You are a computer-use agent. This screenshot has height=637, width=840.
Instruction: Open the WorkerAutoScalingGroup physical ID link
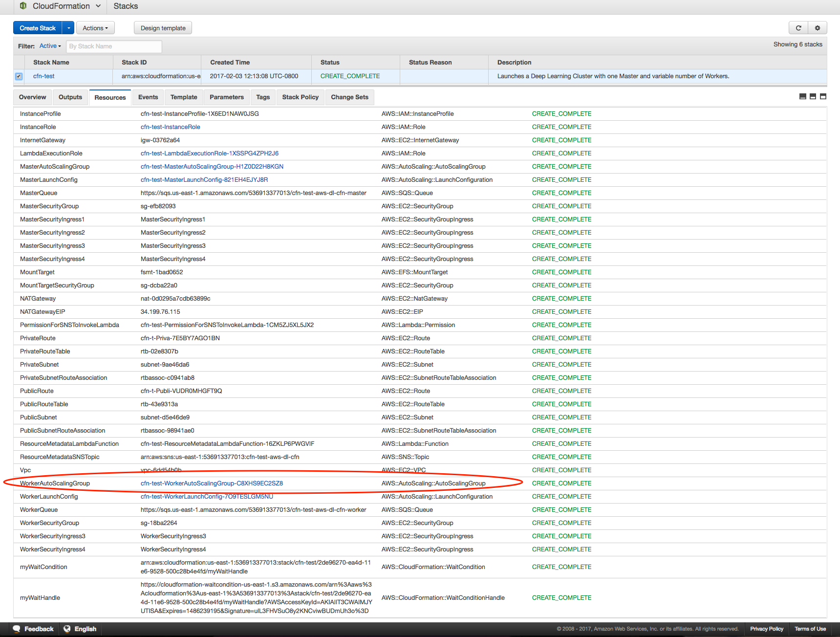click(x=212, y=483)
